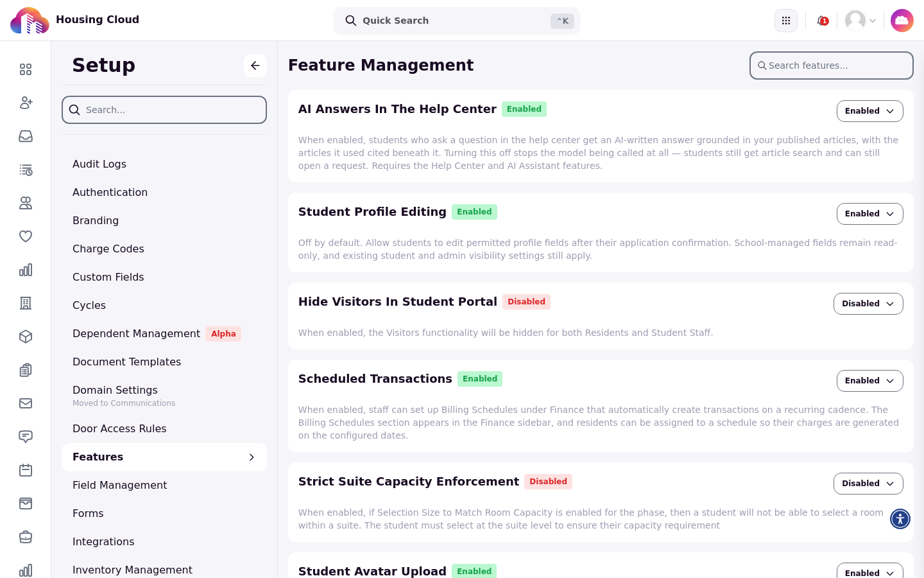Click the add-user icon in left rail
The height and width of the screenshot is (578, 924).
[x=26, y=103]
